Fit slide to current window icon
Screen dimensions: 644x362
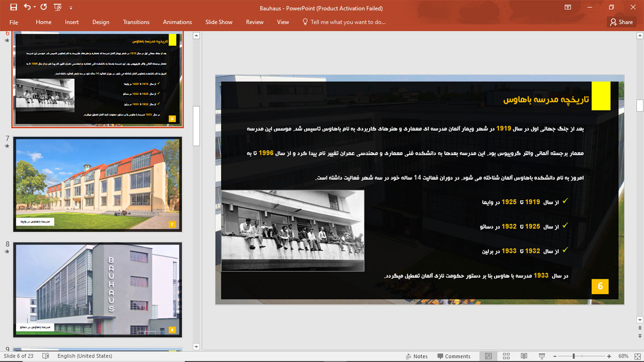pyautogui.click(x=637, y=356)
